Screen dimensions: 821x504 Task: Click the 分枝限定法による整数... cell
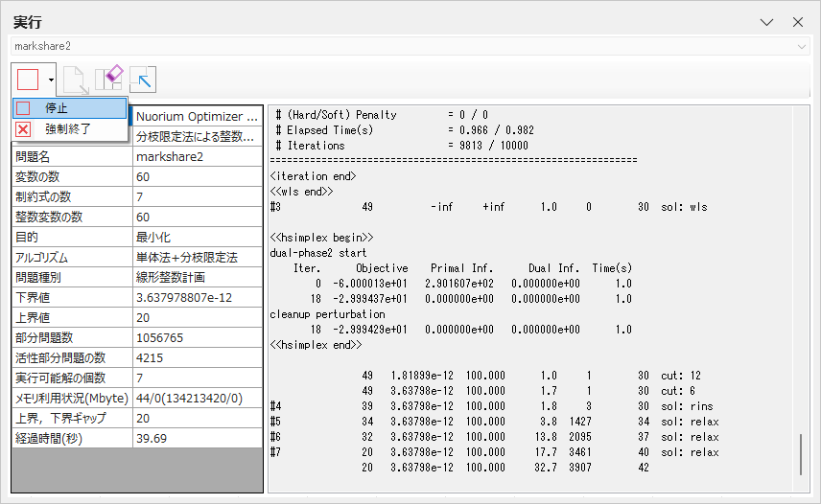(x=198, y=136)
